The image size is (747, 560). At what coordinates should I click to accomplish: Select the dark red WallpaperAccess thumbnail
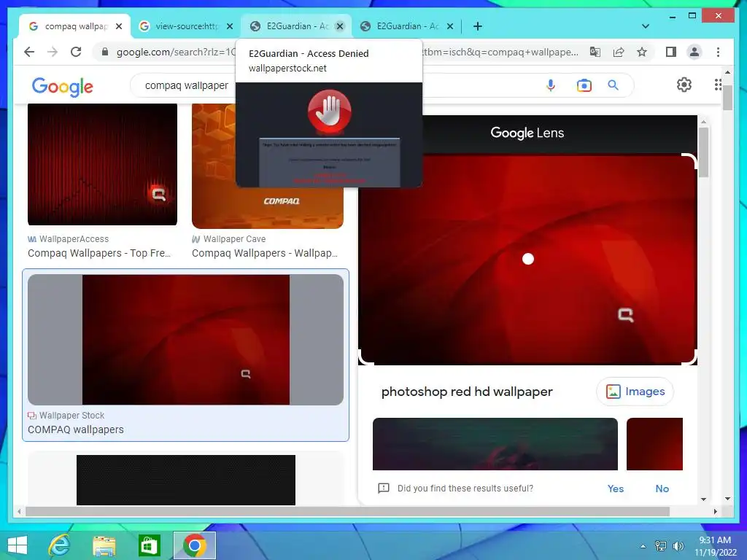[x=102, y=164]
